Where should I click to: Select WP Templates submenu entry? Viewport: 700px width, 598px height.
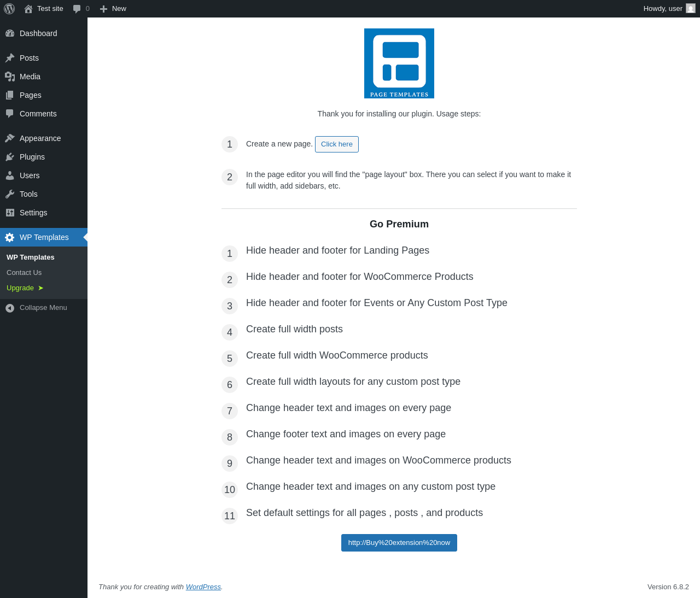31,257
